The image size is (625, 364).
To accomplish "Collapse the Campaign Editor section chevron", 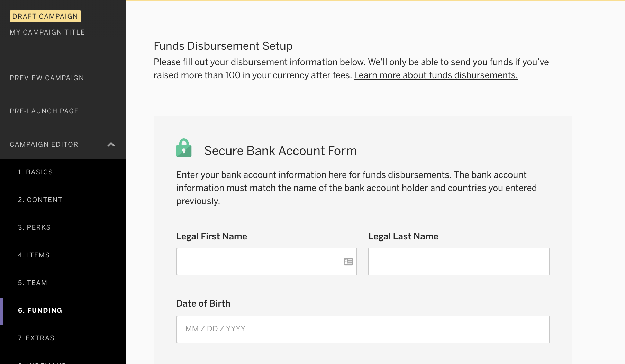I will point(111,144).
